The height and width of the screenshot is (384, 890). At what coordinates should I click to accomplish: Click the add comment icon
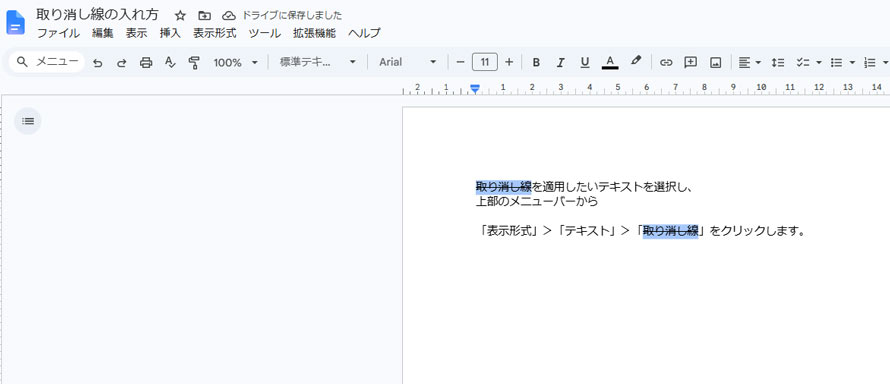[690, 62]
